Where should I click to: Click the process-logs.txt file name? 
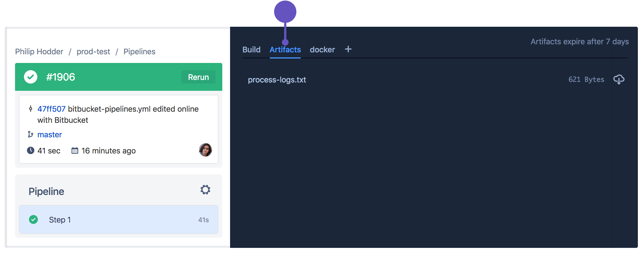pyautogui.click(x=277, y=80)
